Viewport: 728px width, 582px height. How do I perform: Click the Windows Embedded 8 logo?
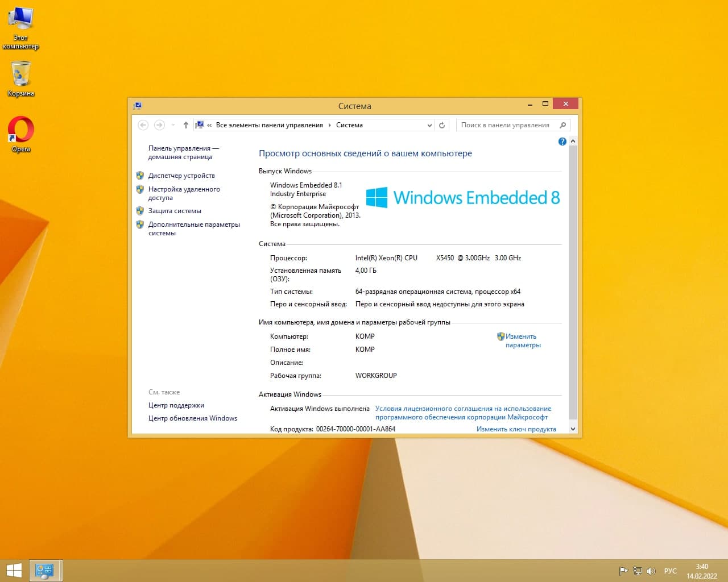[x=463, y=197]
